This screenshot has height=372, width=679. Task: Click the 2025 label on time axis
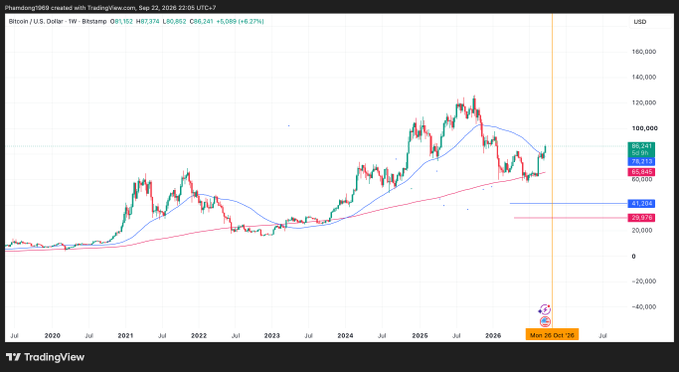[x=420, y=336]
